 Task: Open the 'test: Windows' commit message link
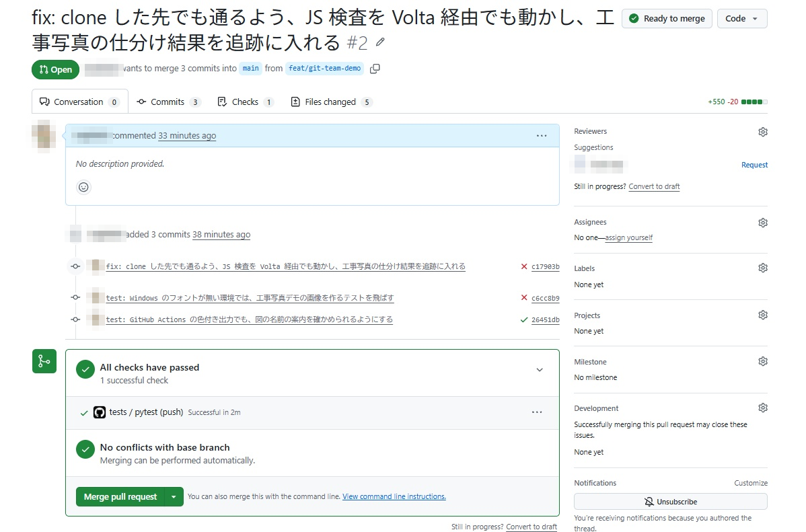(250, 298)
